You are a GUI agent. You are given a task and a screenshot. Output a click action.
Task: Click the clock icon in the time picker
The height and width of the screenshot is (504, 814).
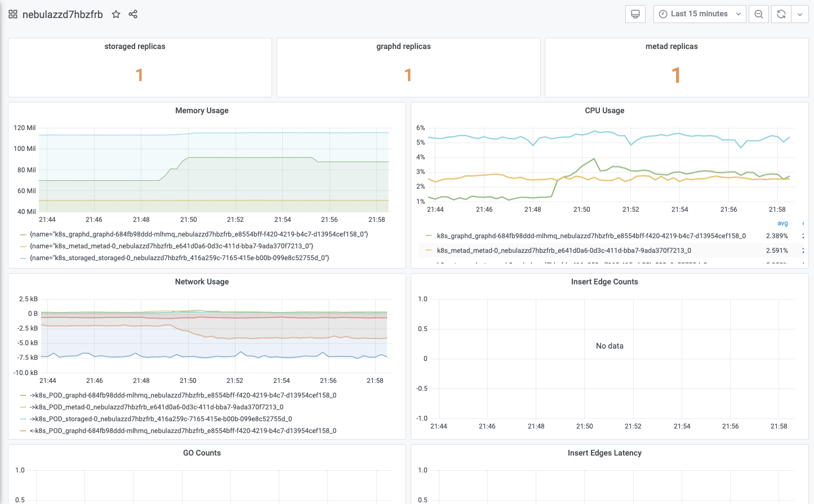[x=663, y=14]
